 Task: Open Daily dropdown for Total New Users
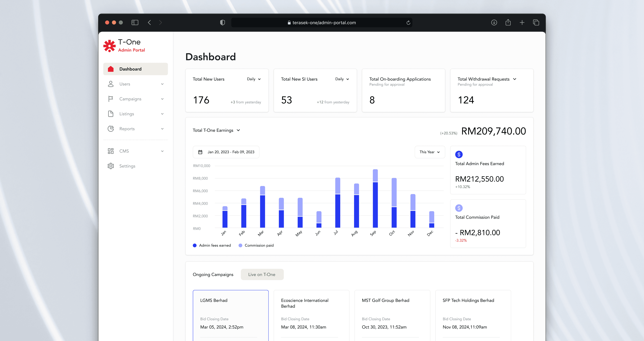coord(254,79)
